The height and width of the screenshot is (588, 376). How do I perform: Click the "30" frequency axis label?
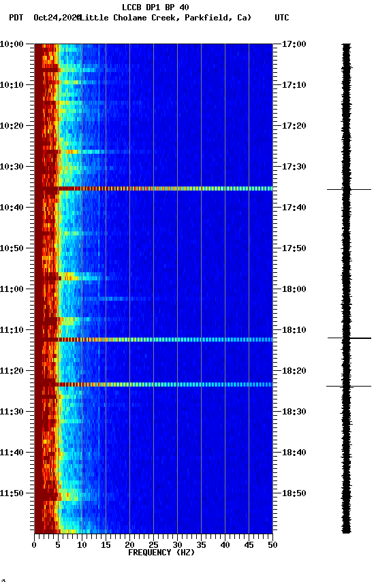click(x=177, y=545)
